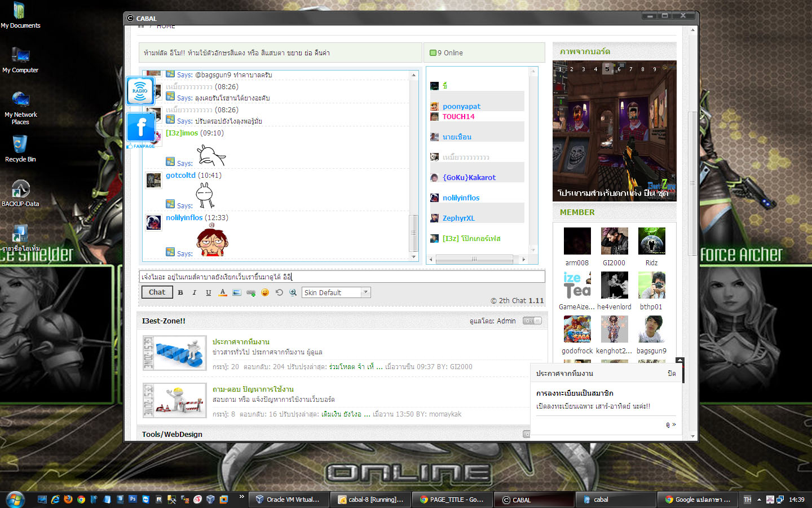Image resolution: width=812 pixels, height=508 pixels.
Task: Switch to PAGE_TITLE Chrome taskbar window
Action: 453,500
